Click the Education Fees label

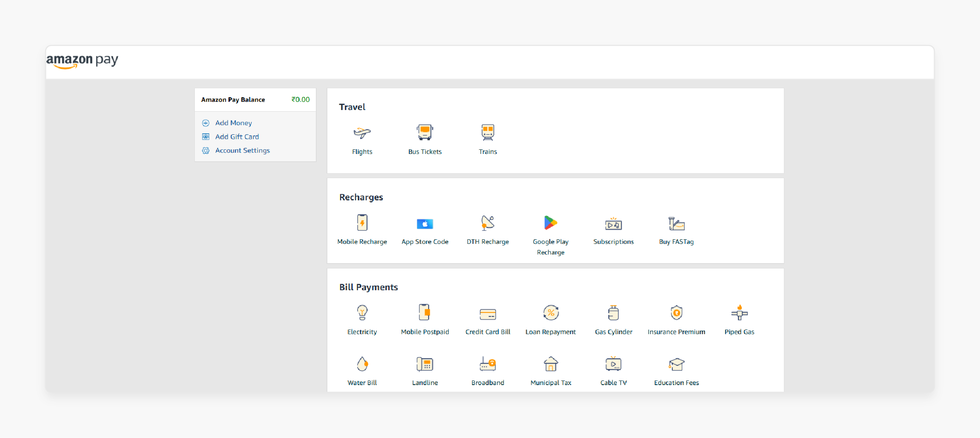[676, 383]
